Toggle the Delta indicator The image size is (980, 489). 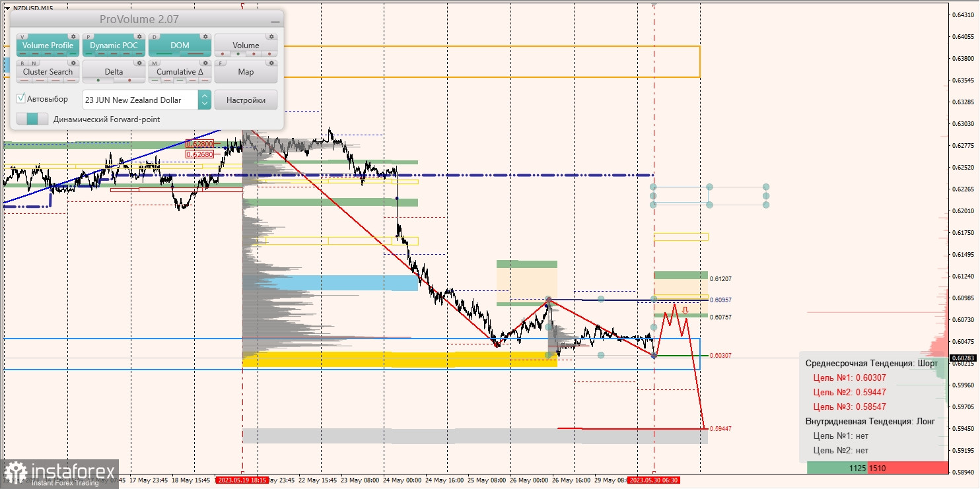tap(114, 72)
